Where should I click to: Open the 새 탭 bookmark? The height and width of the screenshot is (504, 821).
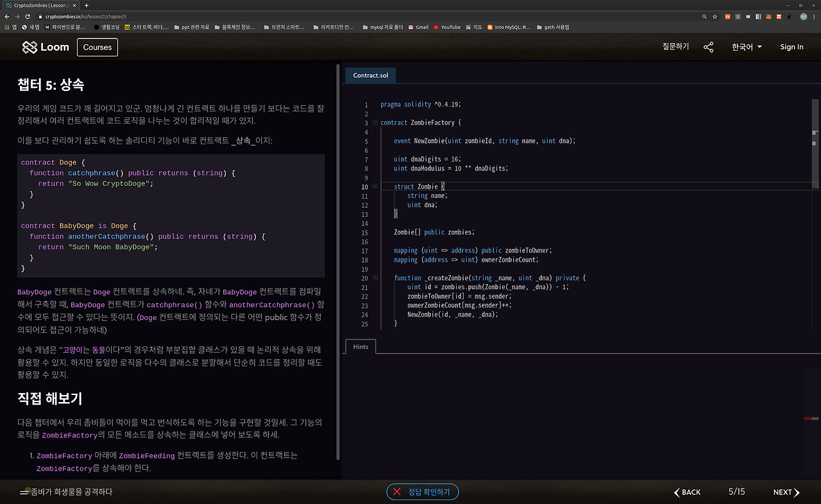tap(31, 28)
